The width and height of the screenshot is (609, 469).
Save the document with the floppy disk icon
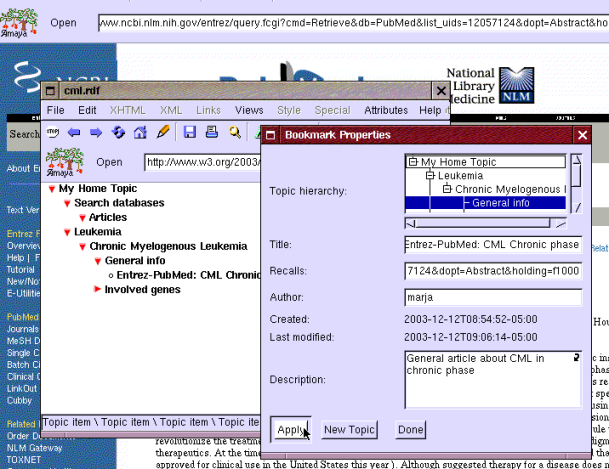pos(190,132)
